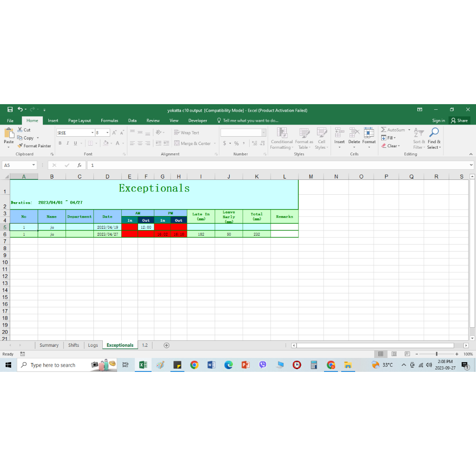This screenshot has width=476, height=476.
Task: Toggle Wrap Text for cells
Action: (186, 132)
